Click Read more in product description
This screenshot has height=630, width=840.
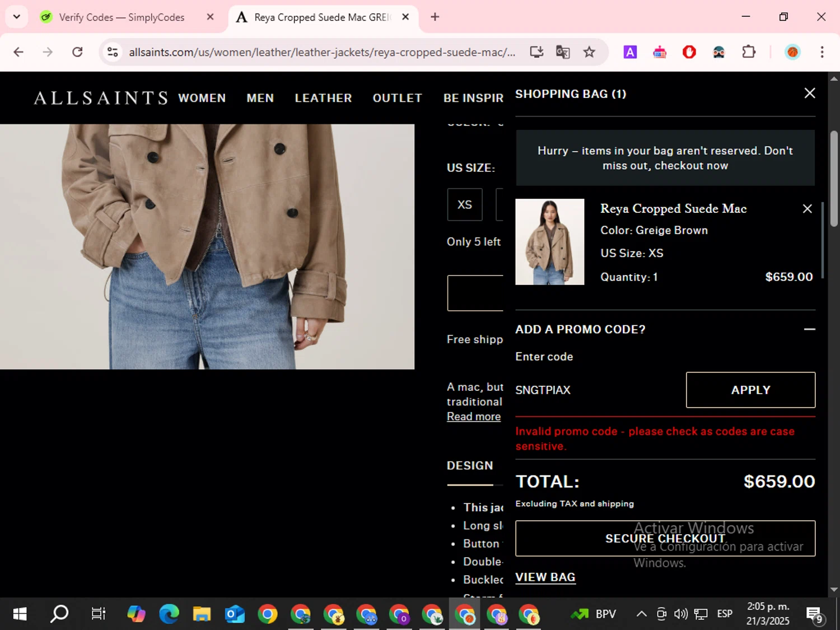(474, 417)
